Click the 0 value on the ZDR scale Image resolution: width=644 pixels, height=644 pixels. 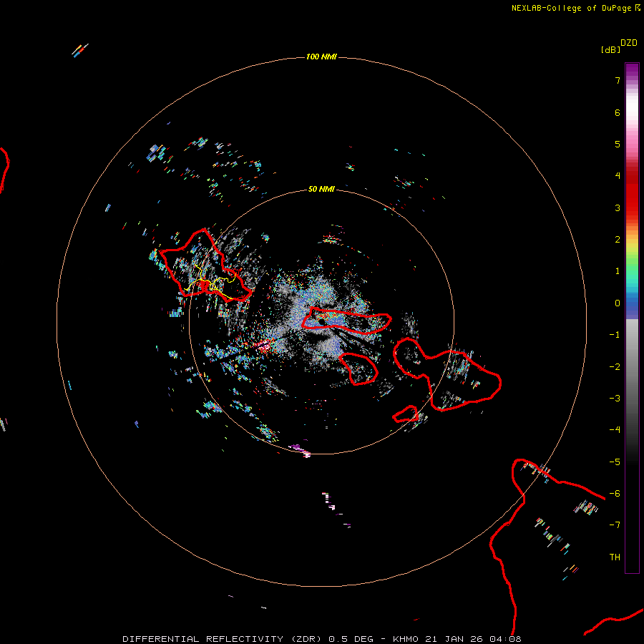click(618, 303)
